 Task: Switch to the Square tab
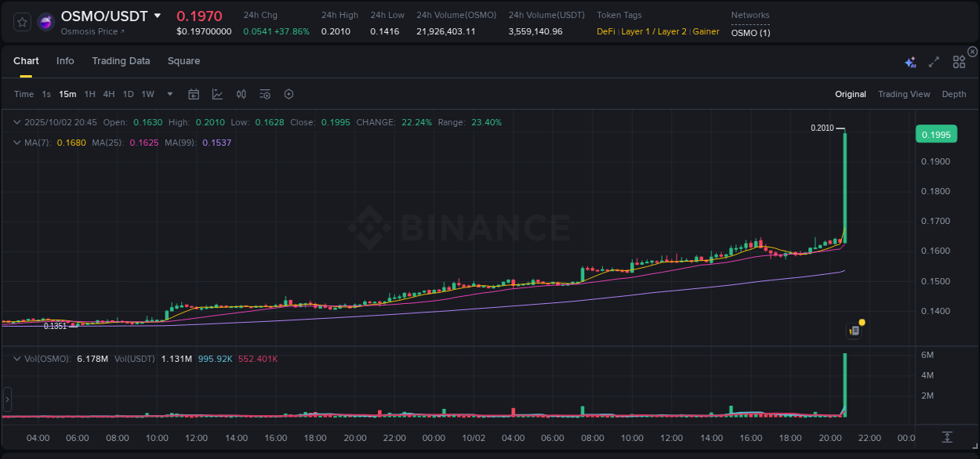183,60
